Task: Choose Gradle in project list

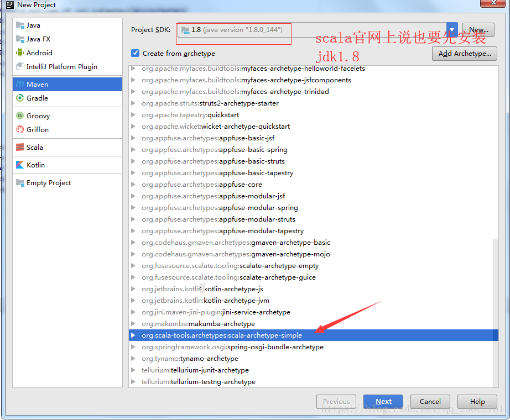Action: (67, 98)
